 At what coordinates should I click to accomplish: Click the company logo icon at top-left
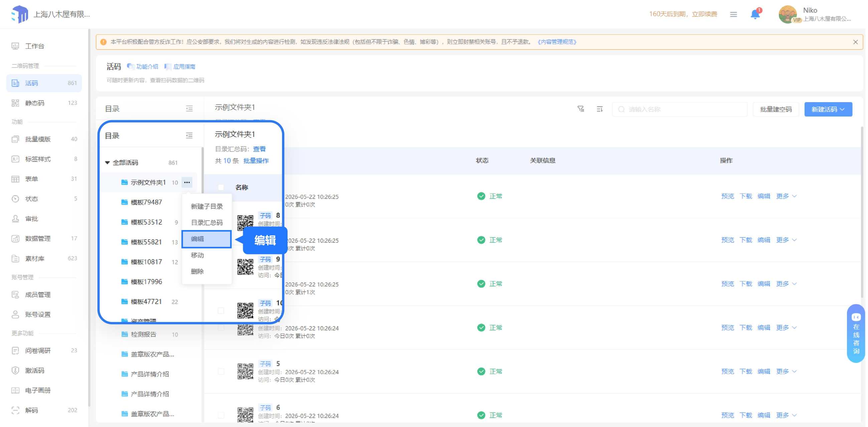click(20, 14)
